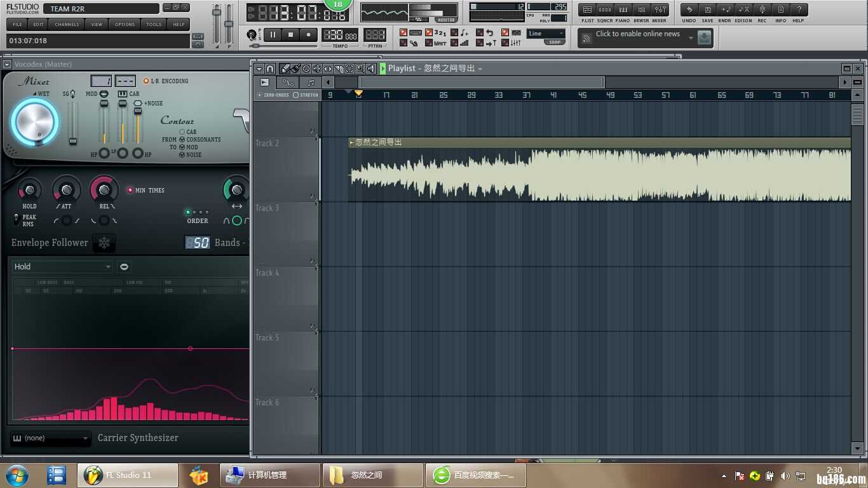Screen dimensions: 868x488
Task: Show hidden icons in system tray
Action: pyautogui.click(x=724, y=476)
